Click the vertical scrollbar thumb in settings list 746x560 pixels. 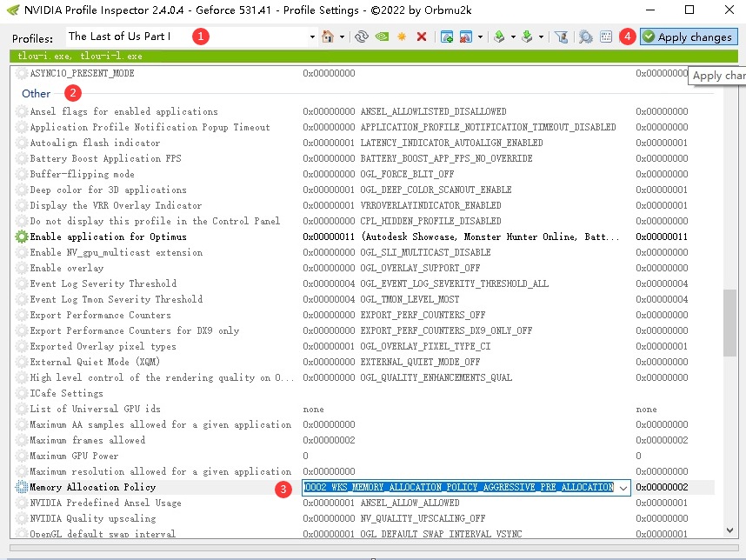[x=729, y=323]
